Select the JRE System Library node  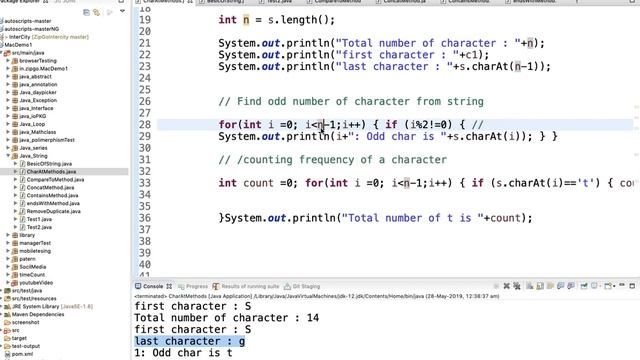click(52, 306)
